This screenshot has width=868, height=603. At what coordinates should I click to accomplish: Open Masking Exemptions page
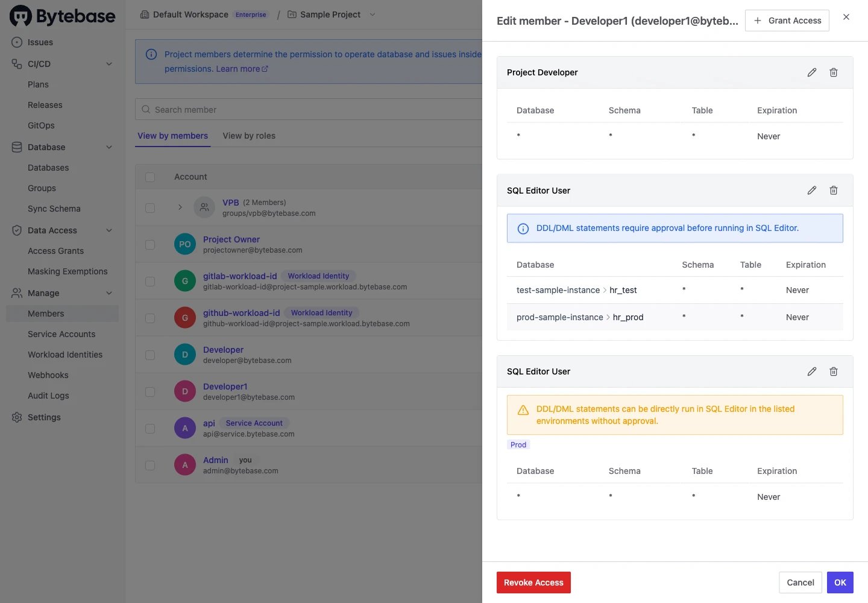tap(68, 271)
